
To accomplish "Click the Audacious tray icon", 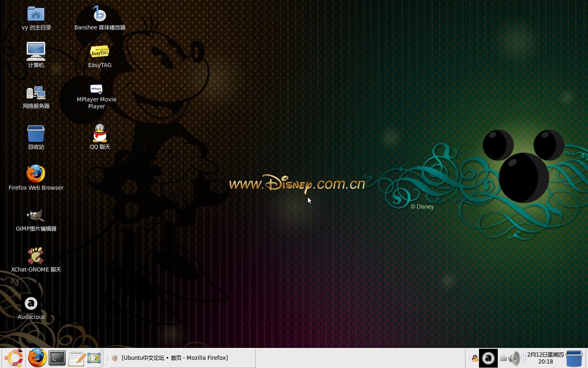I will click(488, 358).
